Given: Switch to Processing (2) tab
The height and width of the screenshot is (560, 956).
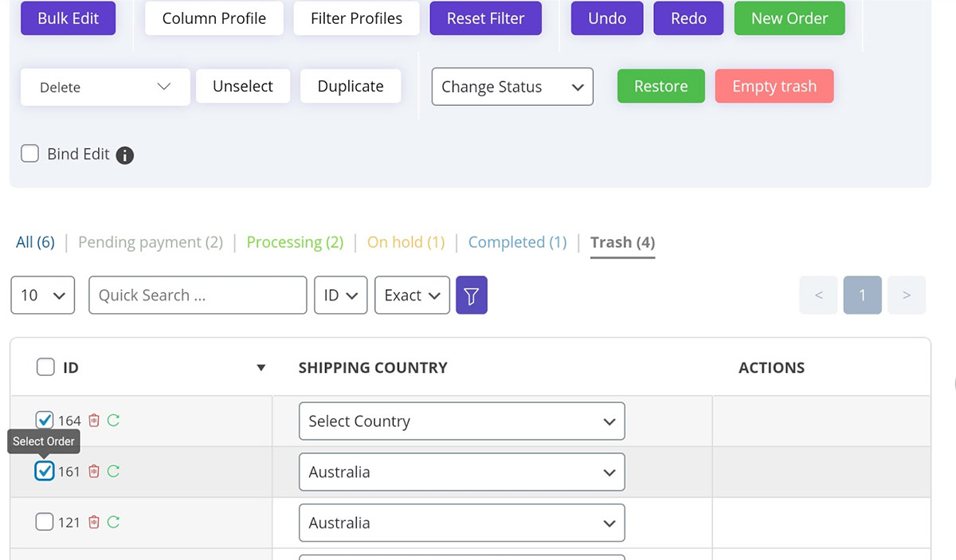Looking at the screenshot, I should [x=295, y=242].
